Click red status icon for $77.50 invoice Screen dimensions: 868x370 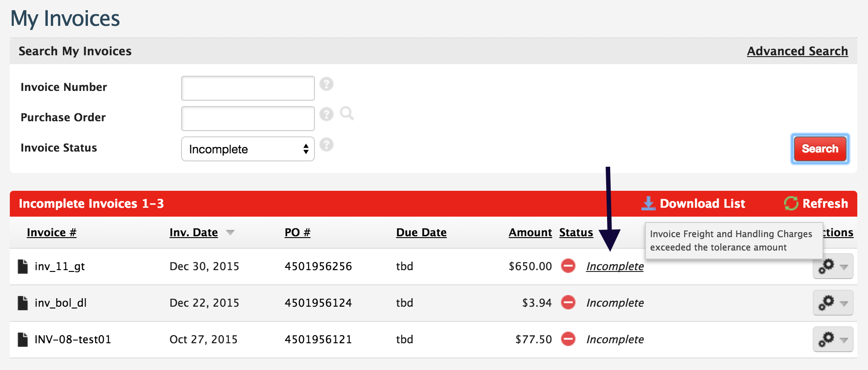click(568, 339)
